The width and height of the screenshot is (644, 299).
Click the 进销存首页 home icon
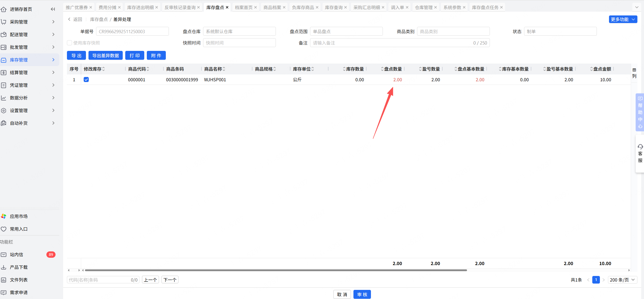click(4, 9)
